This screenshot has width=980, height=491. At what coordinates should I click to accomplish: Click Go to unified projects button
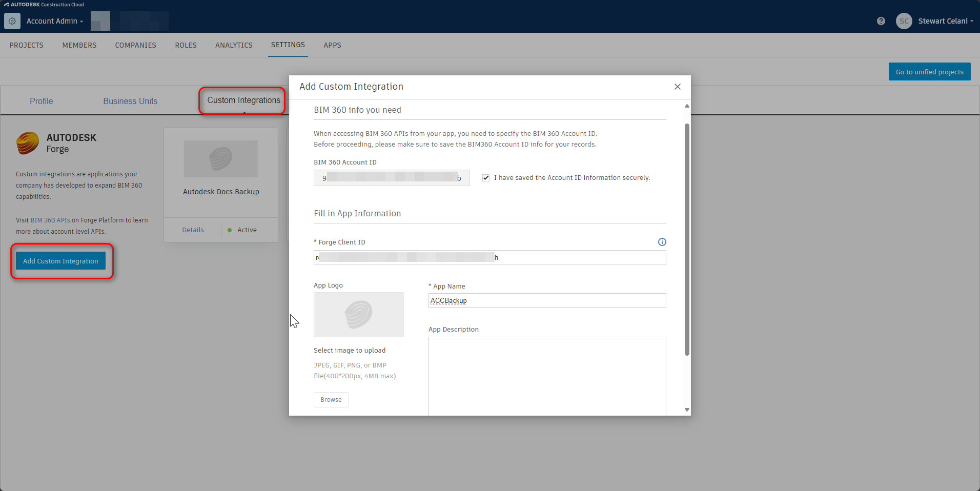click(x=930, y=72)
